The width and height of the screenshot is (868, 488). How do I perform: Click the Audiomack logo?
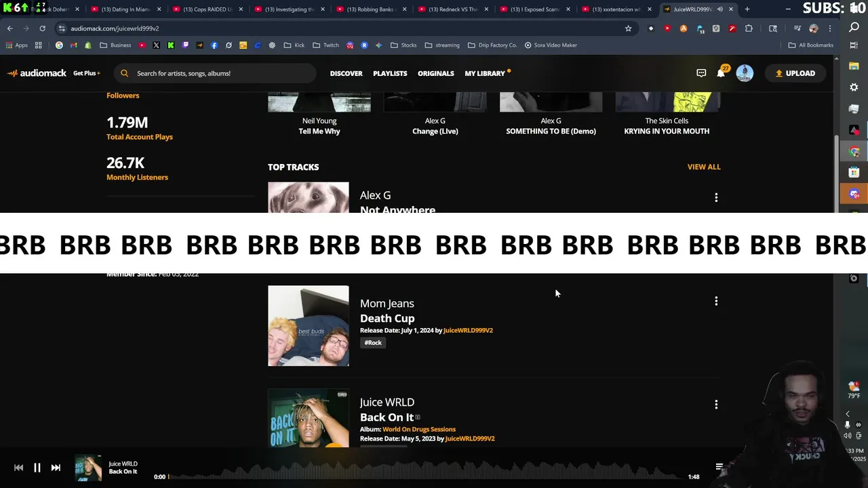37,73
